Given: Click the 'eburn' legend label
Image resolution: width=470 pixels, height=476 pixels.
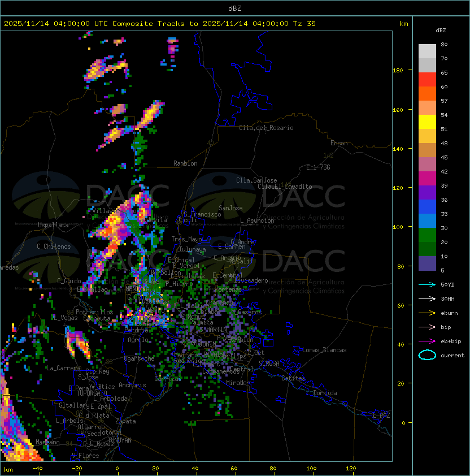Looking at the screenshot, I should (449, 313).
